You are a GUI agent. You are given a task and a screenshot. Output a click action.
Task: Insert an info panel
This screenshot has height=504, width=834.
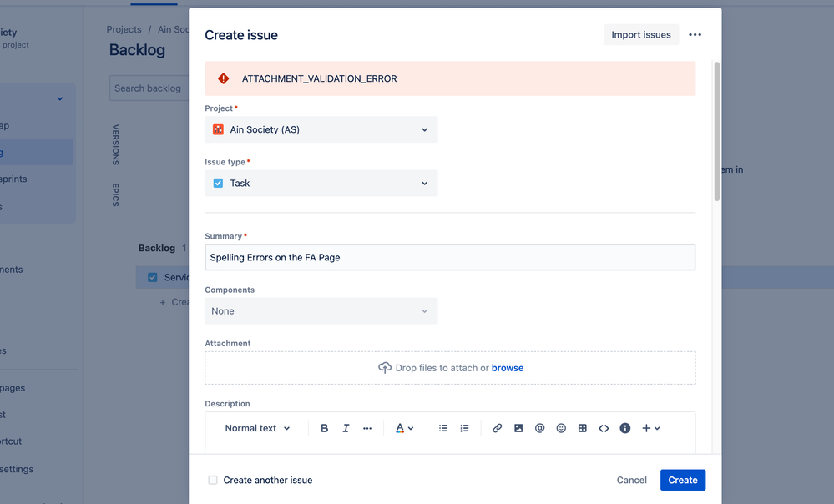click(x=625, y=428)
